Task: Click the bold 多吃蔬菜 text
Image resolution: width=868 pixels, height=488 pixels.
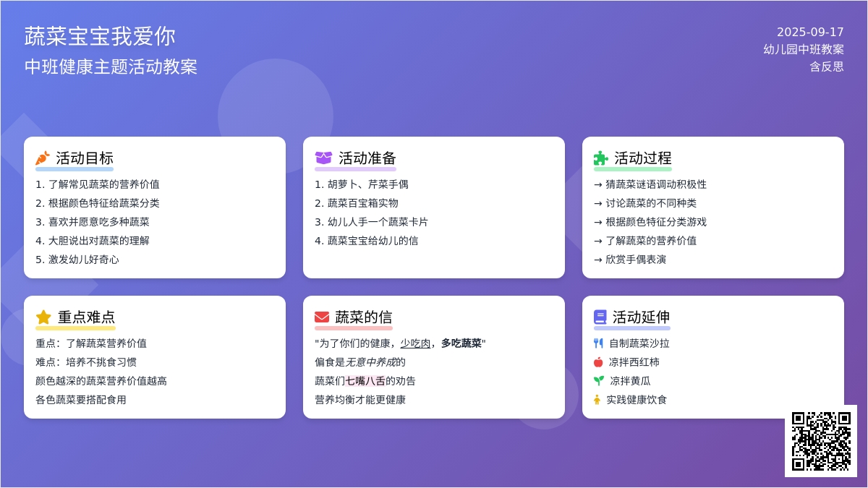Action: 461,343
